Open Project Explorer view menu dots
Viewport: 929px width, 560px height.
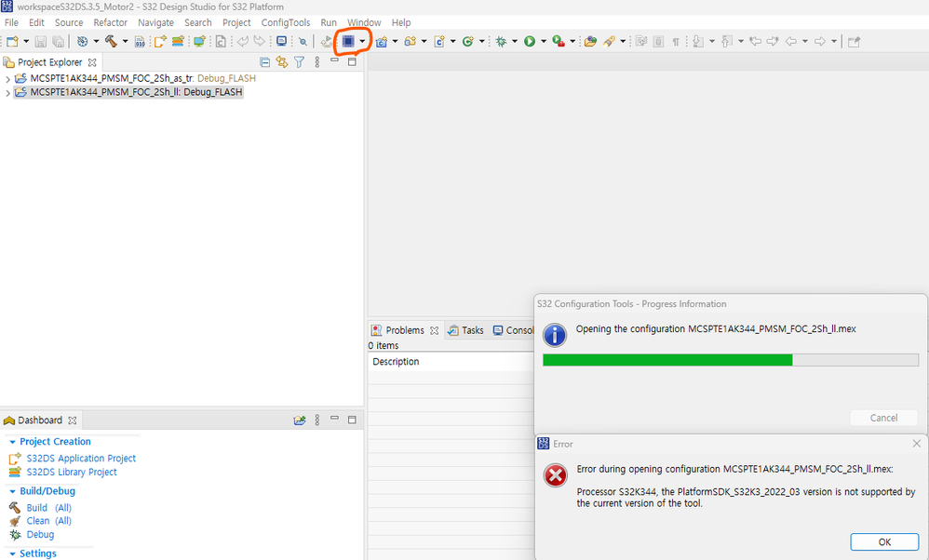[317, 62]
